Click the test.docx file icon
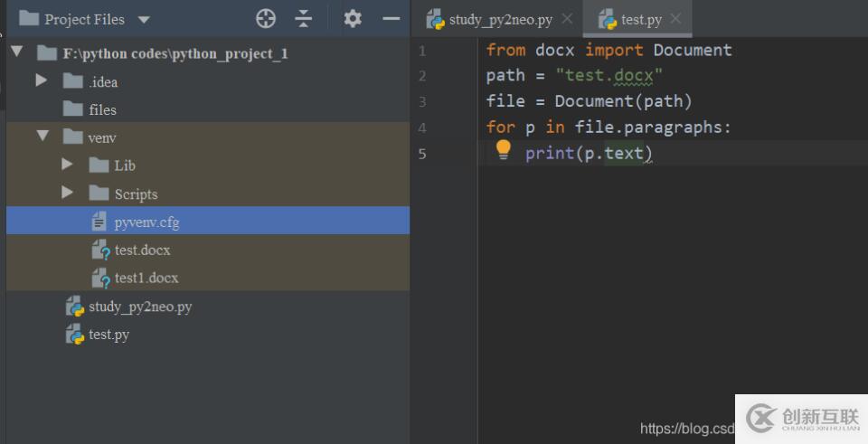This screenshot has height=444, width=868. point(100,250)
